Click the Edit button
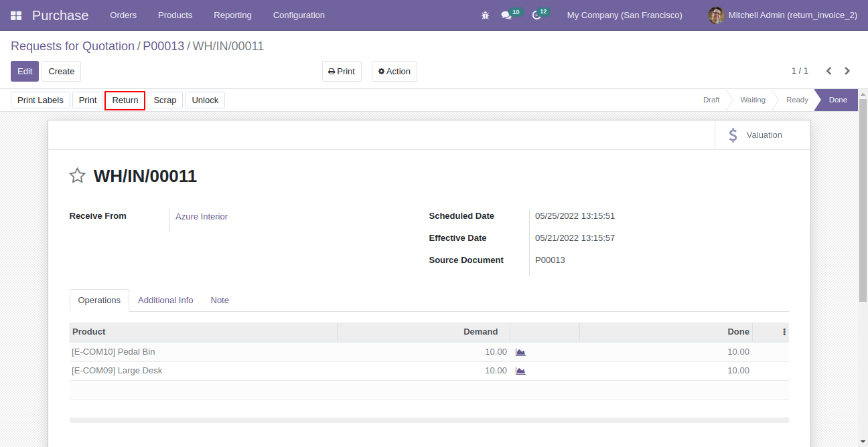This screenshot has width=868, height=447. (25, 72)
